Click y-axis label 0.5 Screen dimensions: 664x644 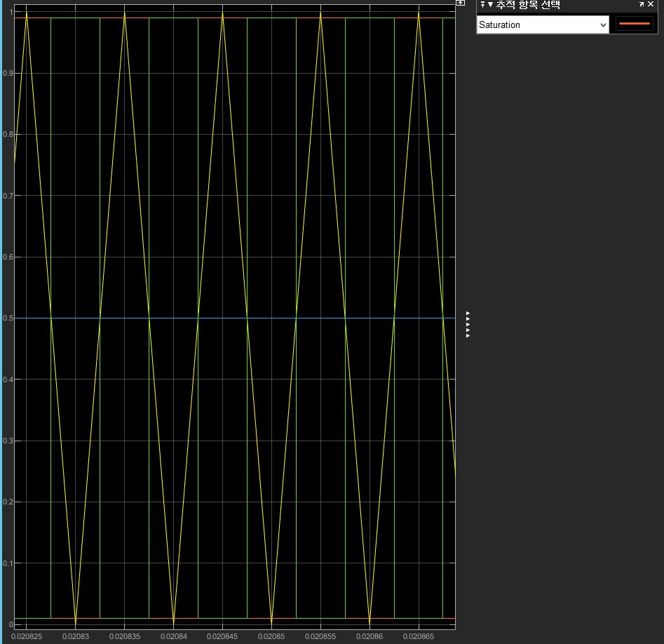coord(8,318)
